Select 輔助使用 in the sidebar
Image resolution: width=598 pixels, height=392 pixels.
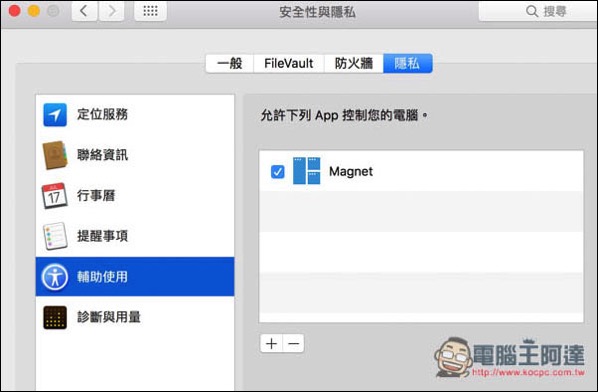135,277
